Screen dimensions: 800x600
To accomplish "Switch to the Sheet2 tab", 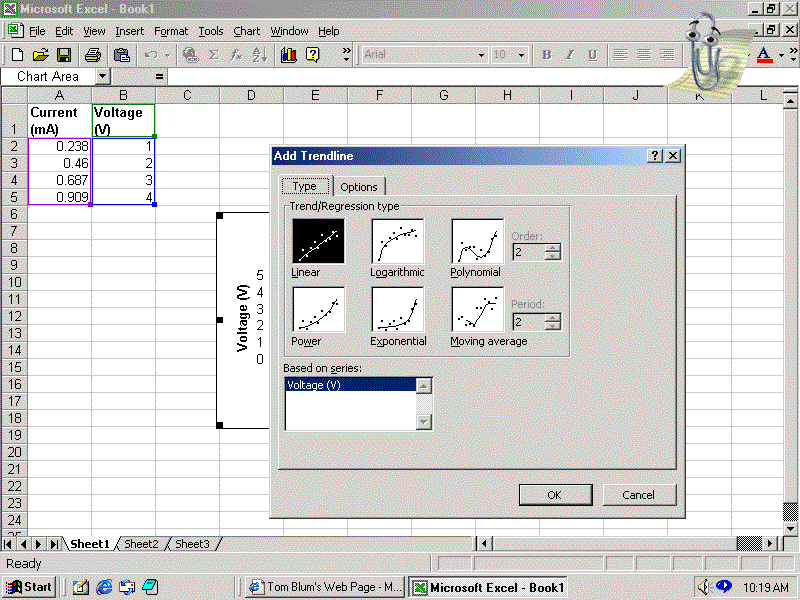I will coord(141,544).
